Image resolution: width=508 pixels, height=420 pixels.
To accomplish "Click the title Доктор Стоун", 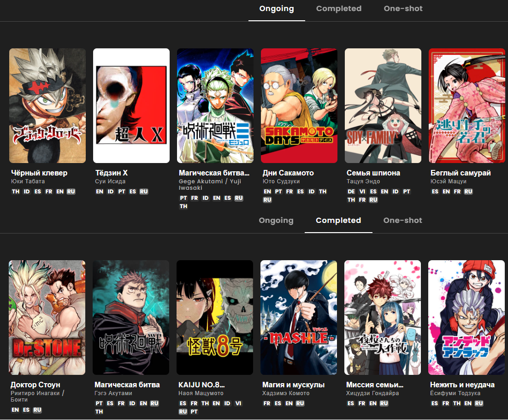I will [x=35, y=385].
